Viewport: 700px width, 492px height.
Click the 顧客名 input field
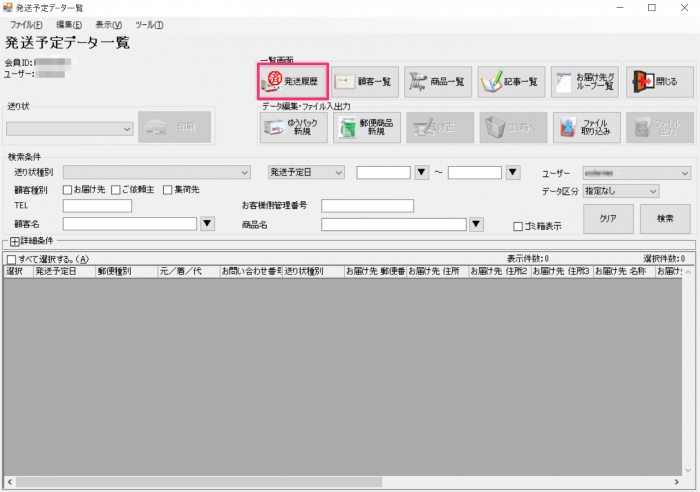click(130, 224)
